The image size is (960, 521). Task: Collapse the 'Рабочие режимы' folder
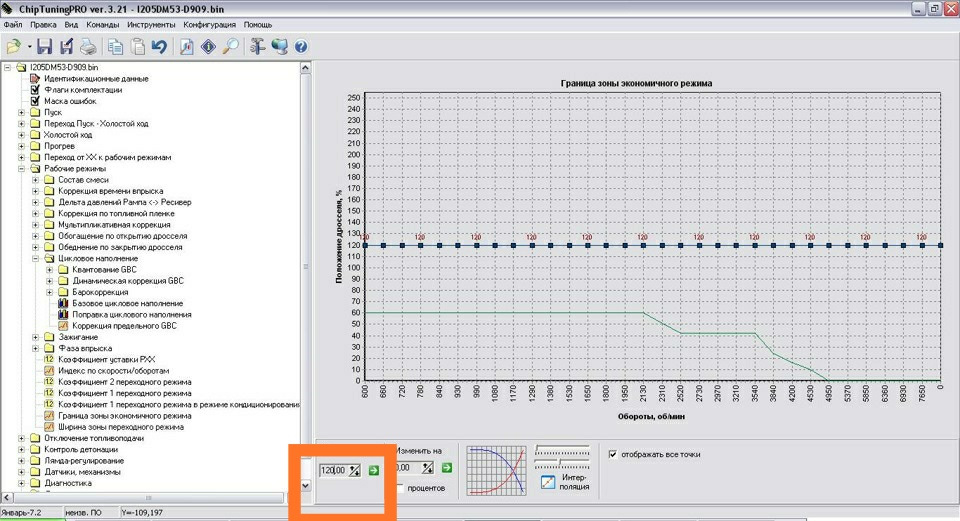click(22, 169)
